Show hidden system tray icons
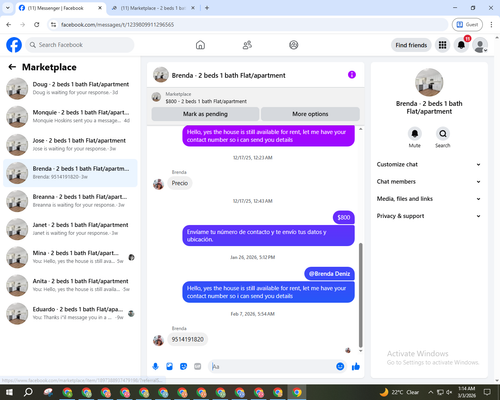Image resolution: width=500 pixels, height=400 pixels. click(x=430, y=392)
